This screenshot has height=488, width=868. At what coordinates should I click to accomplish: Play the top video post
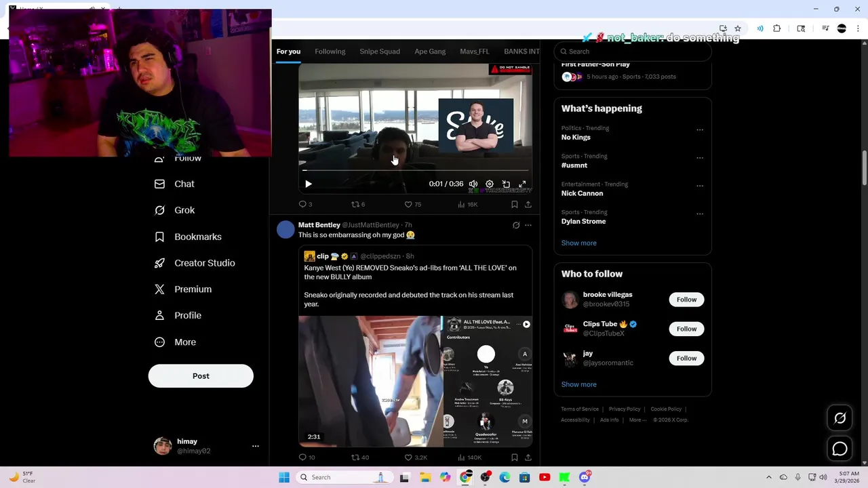(x=309, y=184)
